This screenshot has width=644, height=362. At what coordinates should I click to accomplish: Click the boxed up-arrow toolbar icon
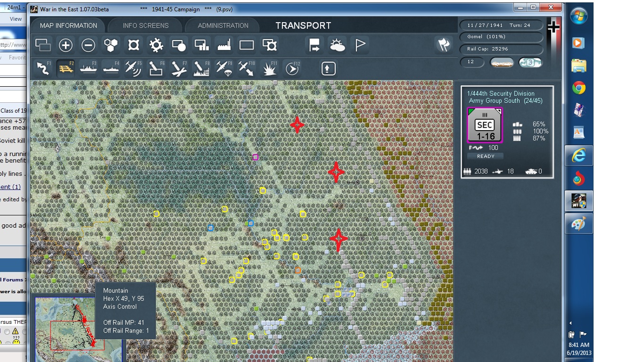tap(329, 68)
